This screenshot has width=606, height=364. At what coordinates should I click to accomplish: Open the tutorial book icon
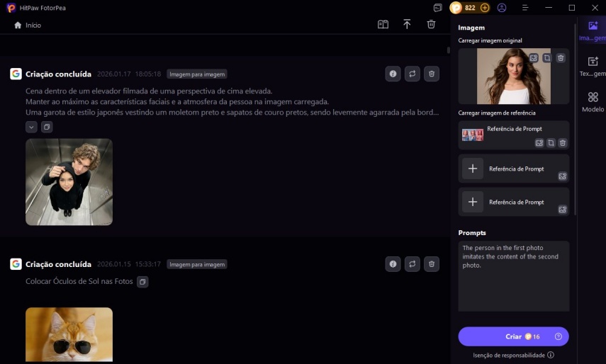tap(383, 25)
